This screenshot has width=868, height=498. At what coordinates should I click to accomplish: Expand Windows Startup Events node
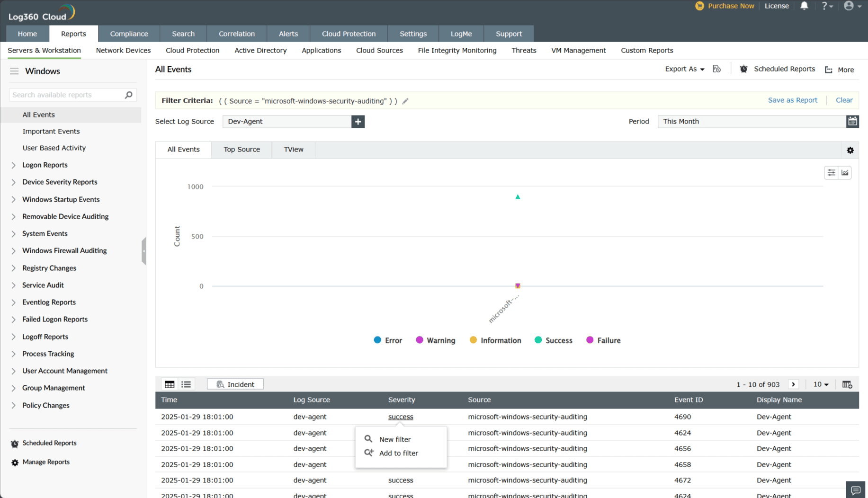click(x=13, y=200)
